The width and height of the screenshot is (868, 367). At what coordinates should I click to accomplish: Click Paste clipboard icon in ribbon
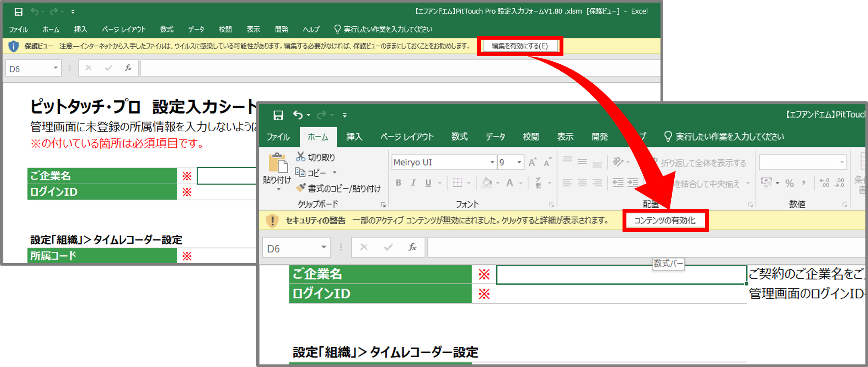277,163
